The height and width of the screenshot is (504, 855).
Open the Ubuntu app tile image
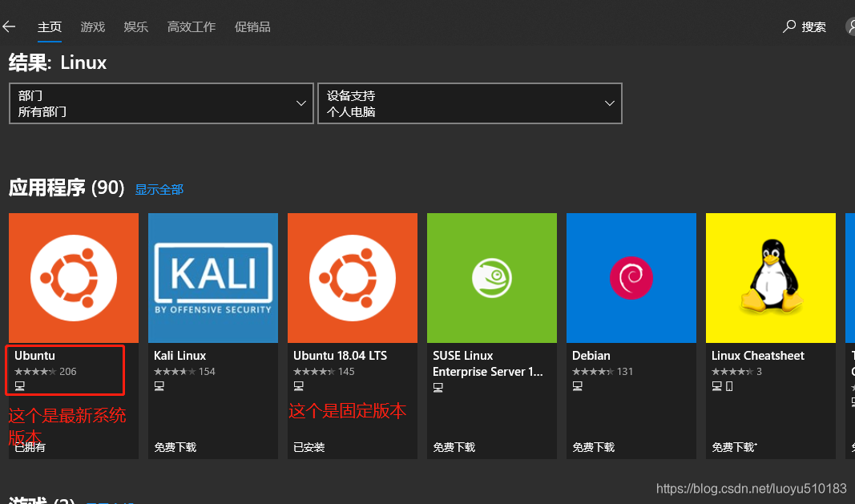74,277
